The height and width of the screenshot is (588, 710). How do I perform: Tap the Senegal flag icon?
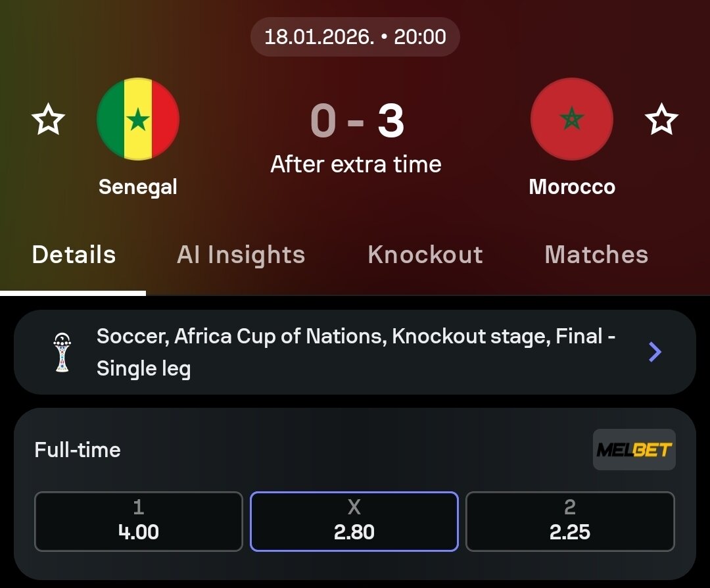coord(138,119)
